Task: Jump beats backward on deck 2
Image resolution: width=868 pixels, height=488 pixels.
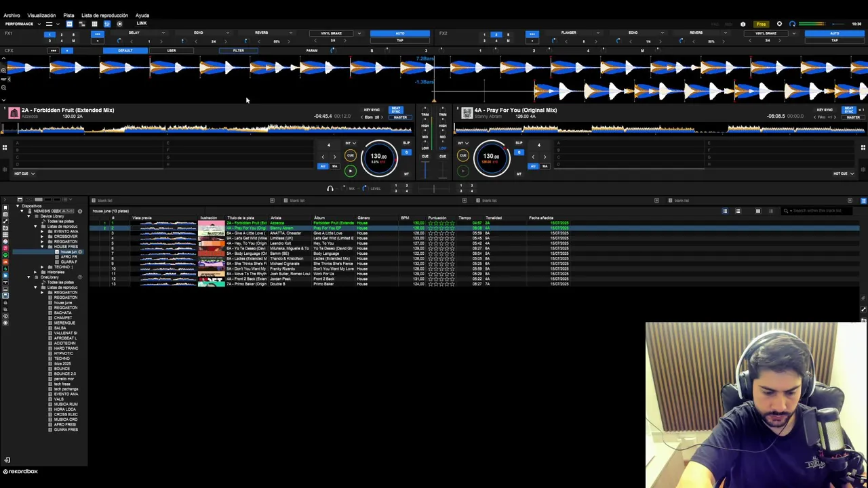Action: pos(533,157)
